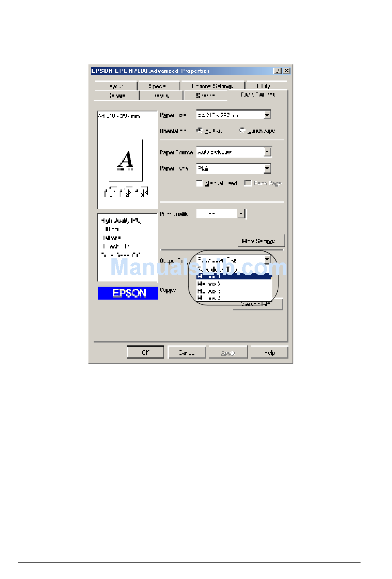Click the current settings summary box

128,247
